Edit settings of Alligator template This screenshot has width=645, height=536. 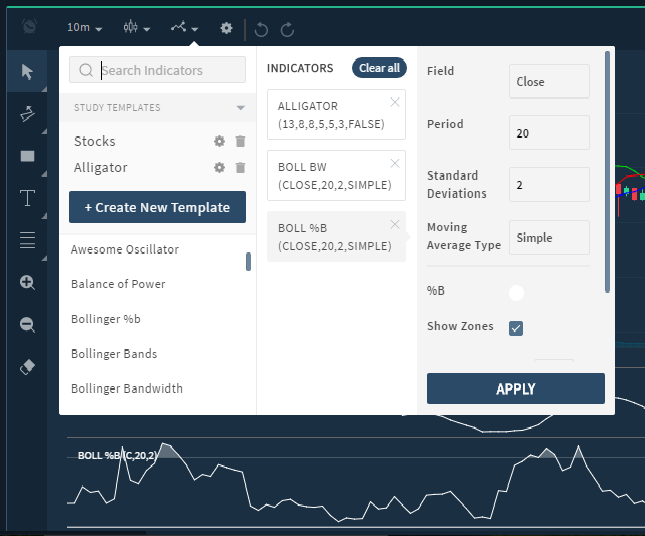click(219, 167)
